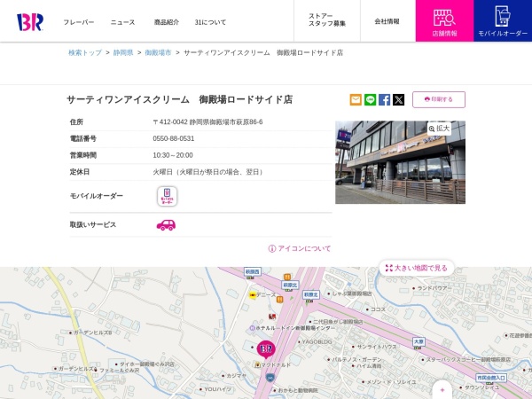The width and height of the screenshot is (532, 399).
Task: Open アイコンについて info link
Action: (x=300, y=248)
